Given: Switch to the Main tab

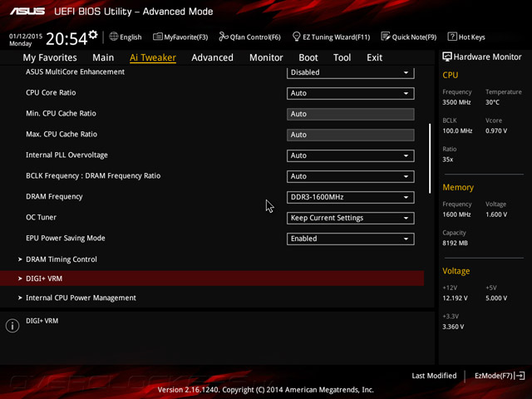Looking at the screenshot, I should pyautogui.click(x=103, y=57).
